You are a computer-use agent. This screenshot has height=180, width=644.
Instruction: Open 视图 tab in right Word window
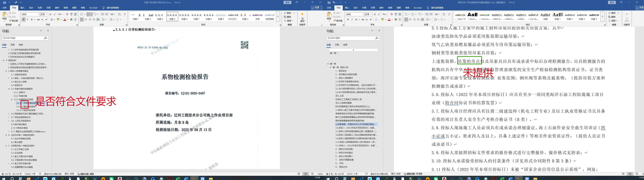coord(399,8)
